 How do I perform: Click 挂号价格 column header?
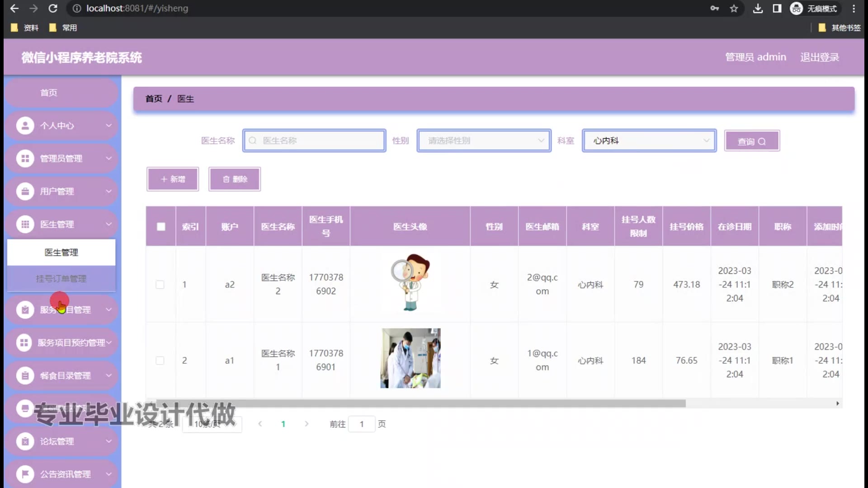tap(686, 226)
